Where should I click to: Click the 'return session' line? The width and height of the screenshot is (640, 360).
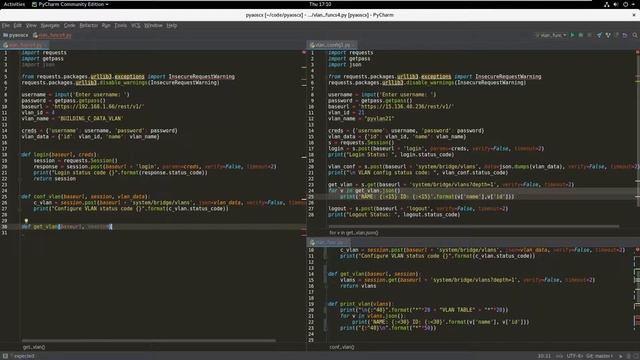coord(55,179)
